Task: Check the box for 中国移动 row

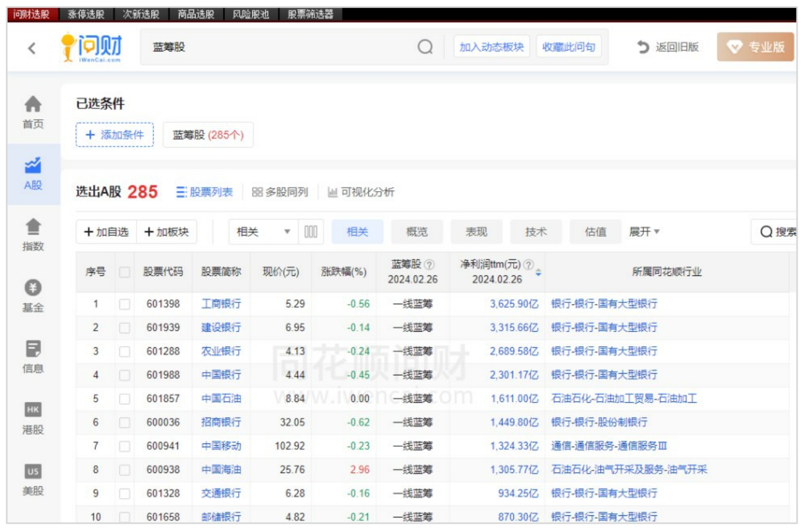Action: coord(125,446)
